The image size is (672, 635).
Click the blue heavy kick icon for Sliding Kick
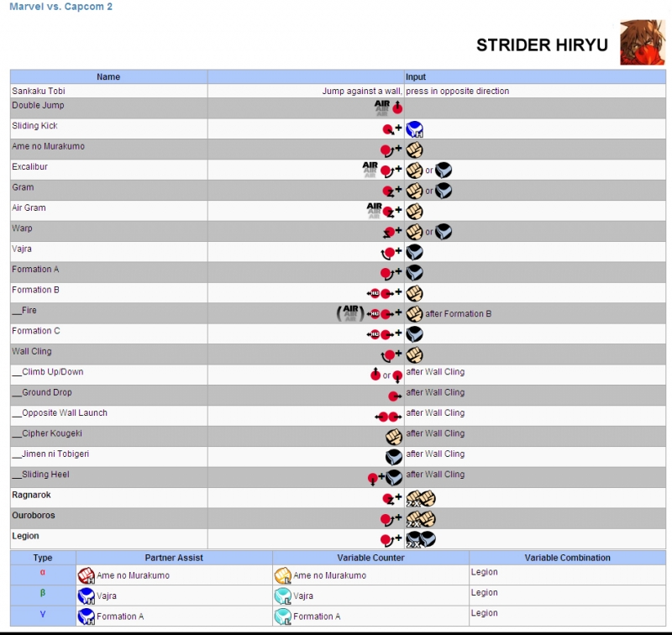(x=414, y=129)
